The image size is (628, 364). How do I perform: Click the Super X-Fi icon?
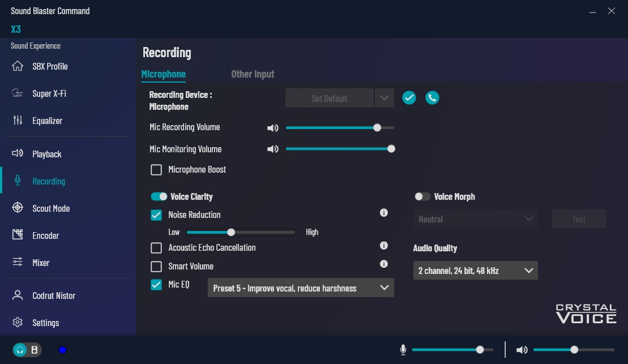coord(18,93)
